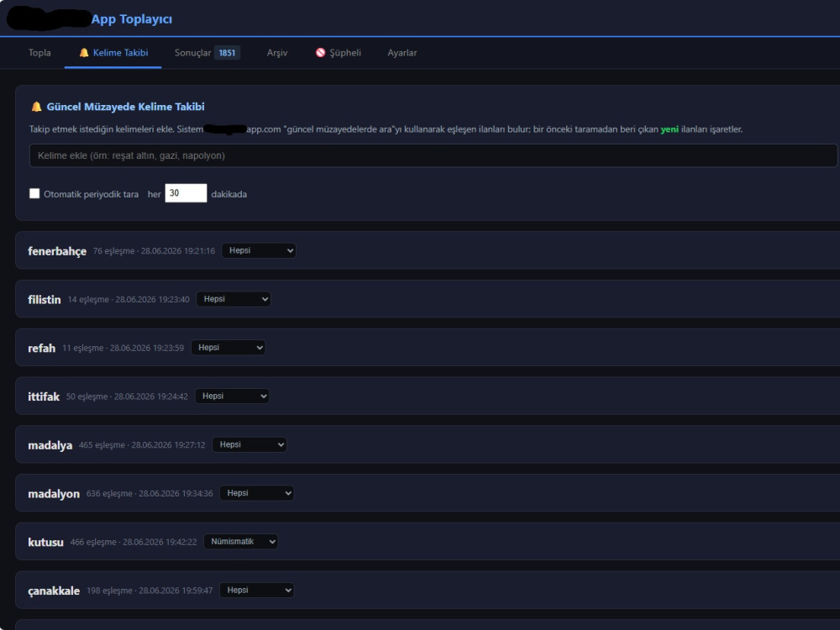Click the 30 minute interval field

click(x=186, y=193)
